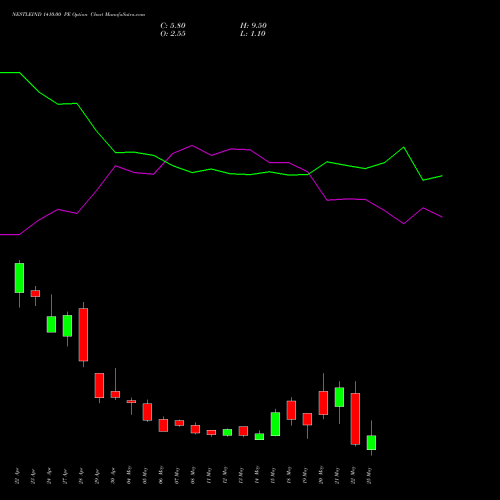Click the 27 Apr green candlestick
The image size is (500, 500).
[67, 326]
